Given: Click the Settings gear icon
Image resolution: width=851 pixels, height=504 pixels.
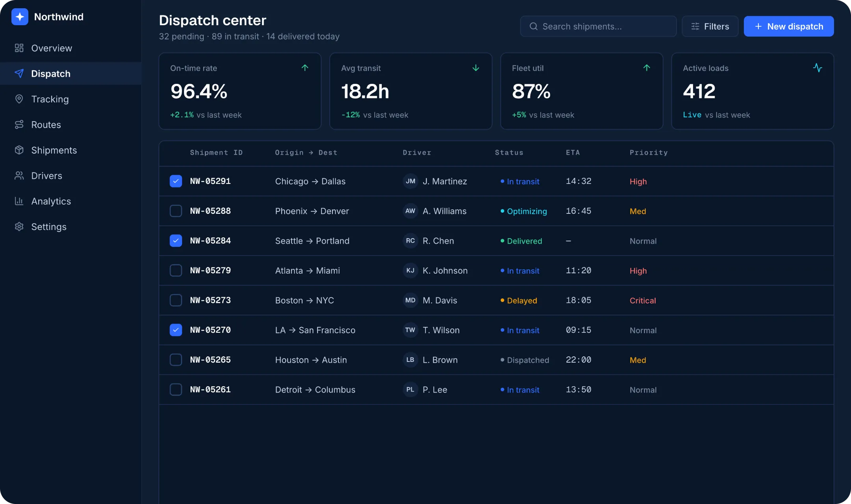Looking at the screenshot, I should (x=19, y=227).
